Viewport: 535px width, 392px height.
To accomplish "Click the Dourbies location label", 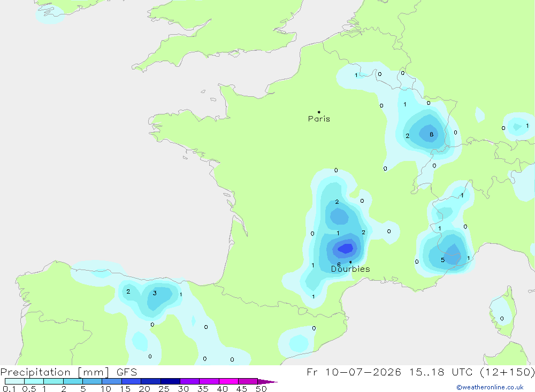I will click(x=350, y=269).
